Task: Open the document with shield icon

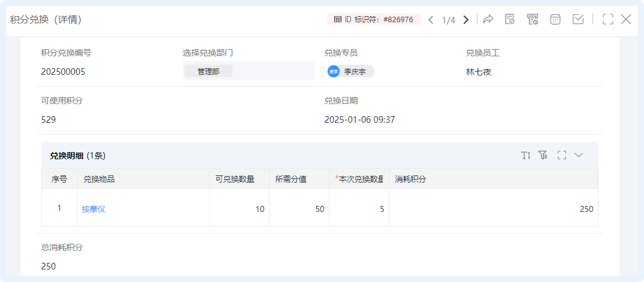Action: [510, 19]
